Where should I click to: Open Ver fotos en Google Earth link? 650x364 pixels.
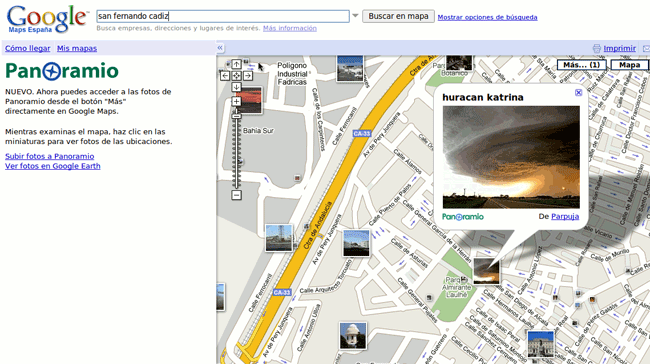(53, 166)
